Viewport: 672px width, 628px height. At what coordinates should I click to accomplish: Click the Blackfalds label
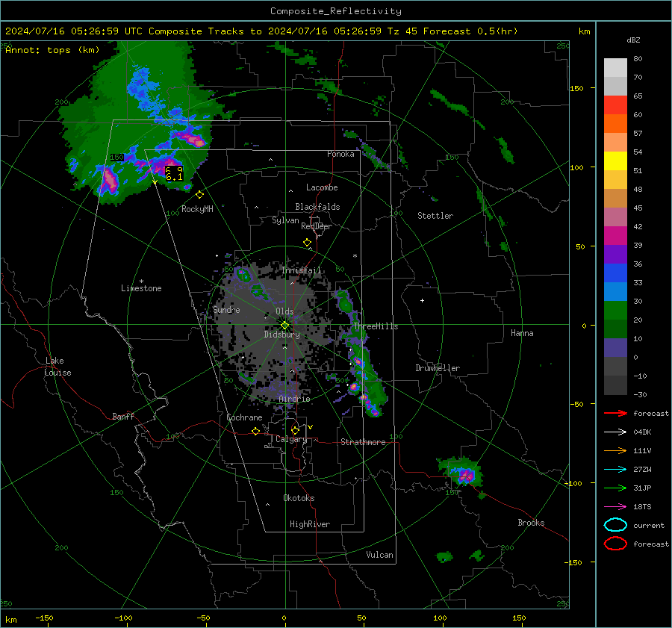pos(317,207)
